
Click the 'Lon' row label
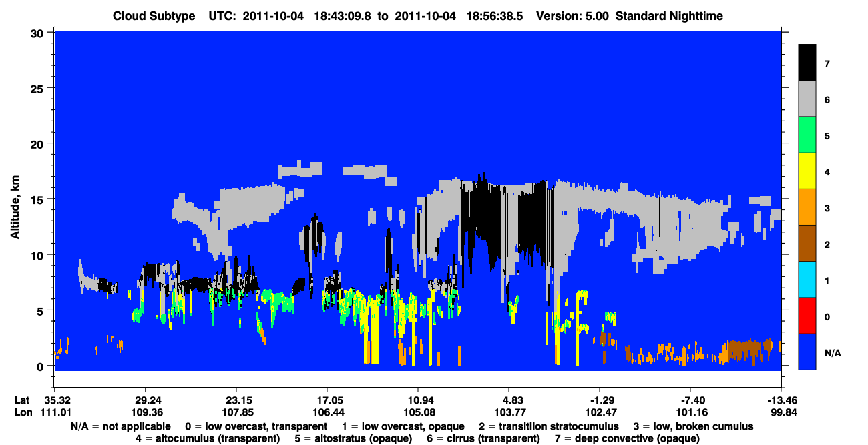pyautogui.click(x=22, y=412)
